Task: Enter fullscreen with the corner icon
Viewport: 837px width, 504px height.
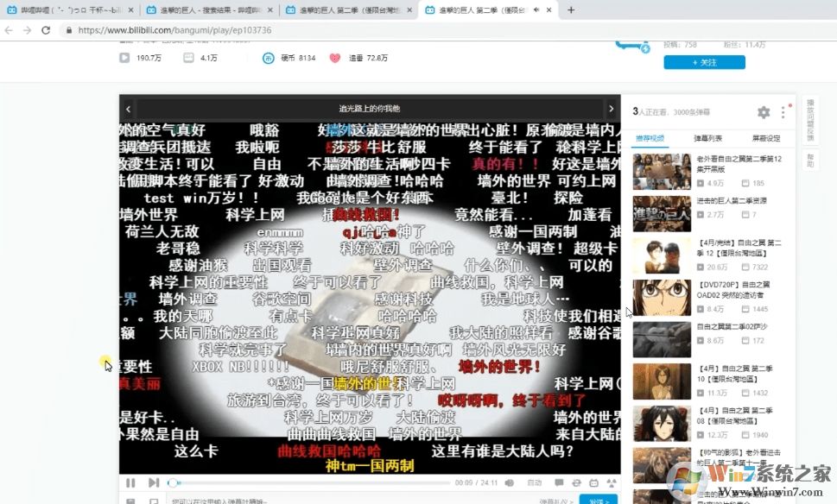Action: tap(612, 482)
